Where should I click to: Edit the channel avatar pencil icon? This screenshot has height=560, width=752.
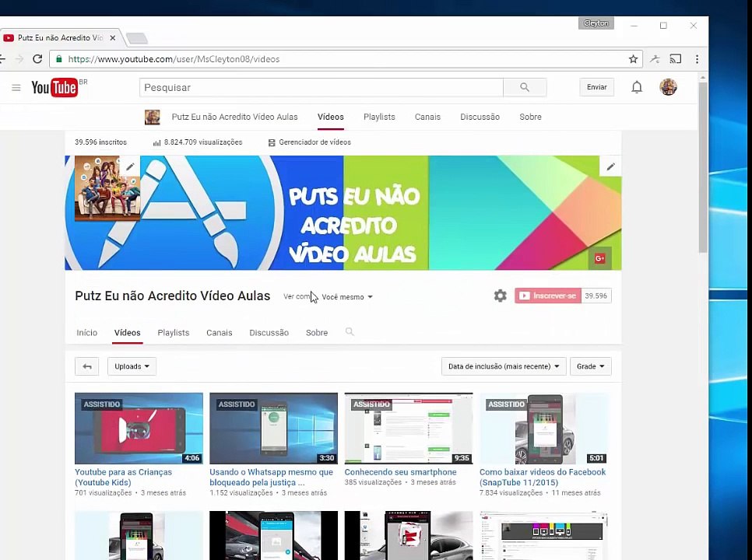pyautogui.click(x=130, y=166)
